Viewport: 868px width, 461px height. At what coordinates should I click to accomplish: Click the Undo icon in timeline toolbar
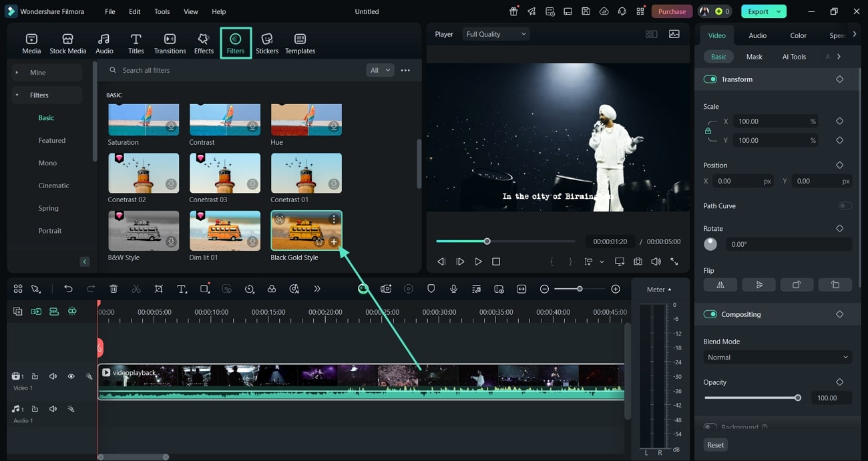[68, 289]
